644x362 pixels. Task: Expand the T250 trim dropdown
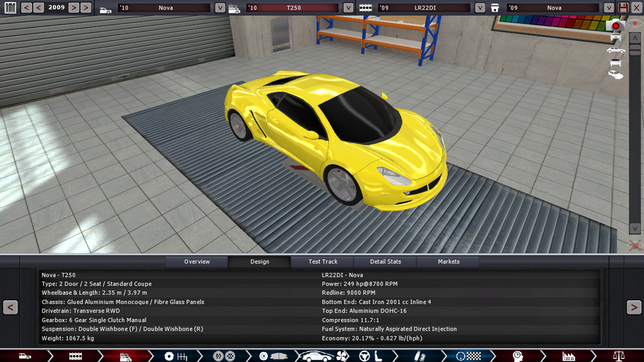tap(348, 8)
